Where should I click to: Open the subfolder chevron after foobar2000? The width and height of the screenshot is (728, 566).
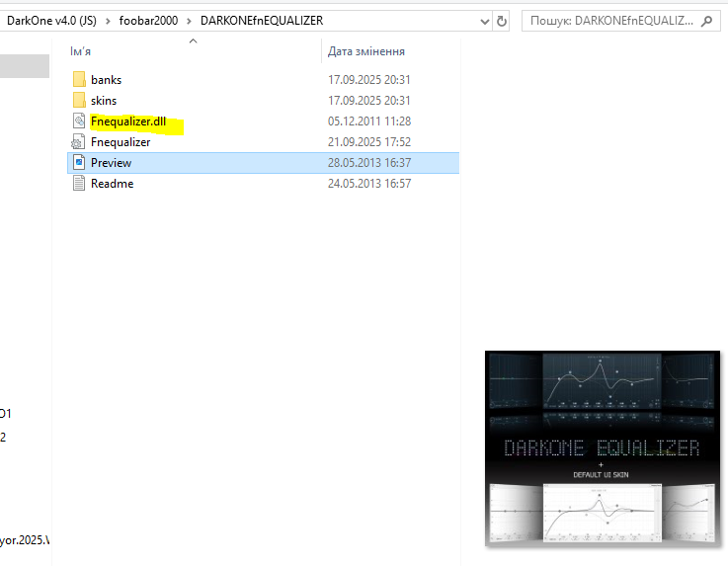tap(189, 21)
